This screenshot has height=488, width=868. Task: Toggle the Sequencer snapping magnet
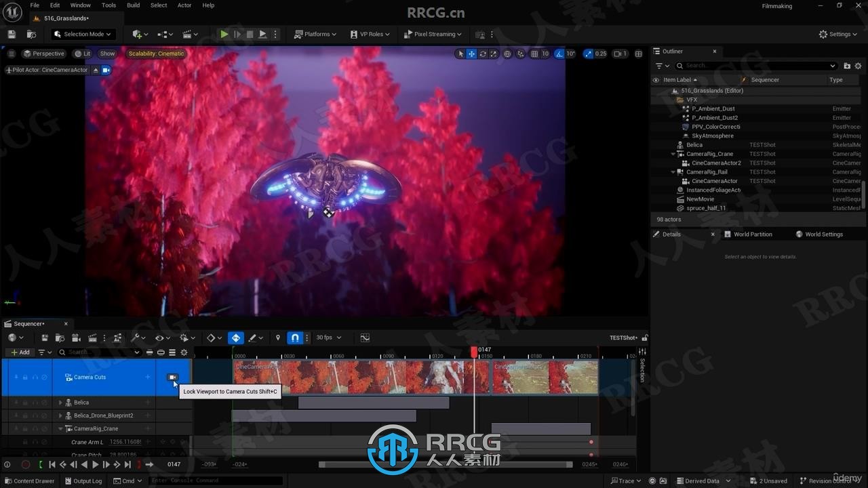click(295, 338)
